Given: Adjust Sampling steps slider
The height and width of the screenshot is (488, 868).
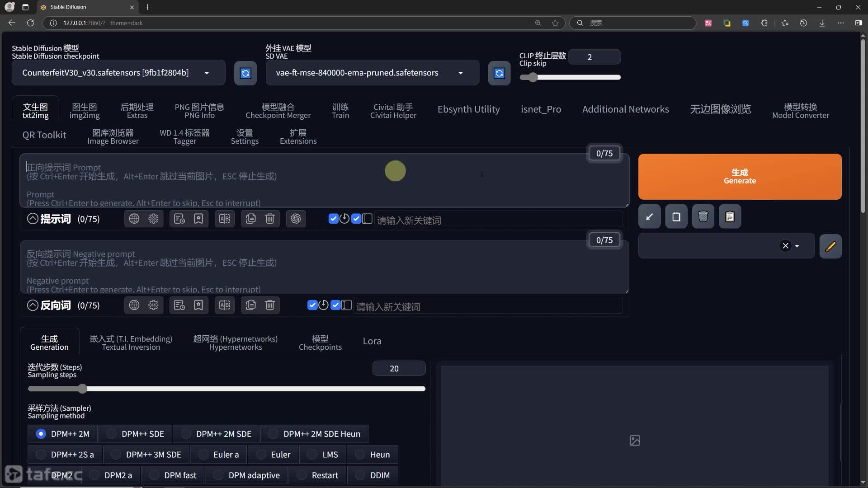Looking at the screenshot, I should click(226, 389).
